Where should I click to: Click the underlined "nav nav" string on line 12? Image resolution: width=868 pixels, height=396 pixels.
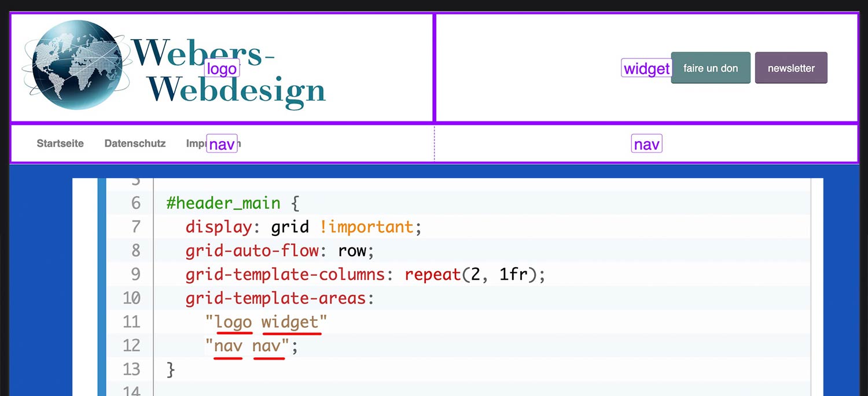[x=246, y=345]
